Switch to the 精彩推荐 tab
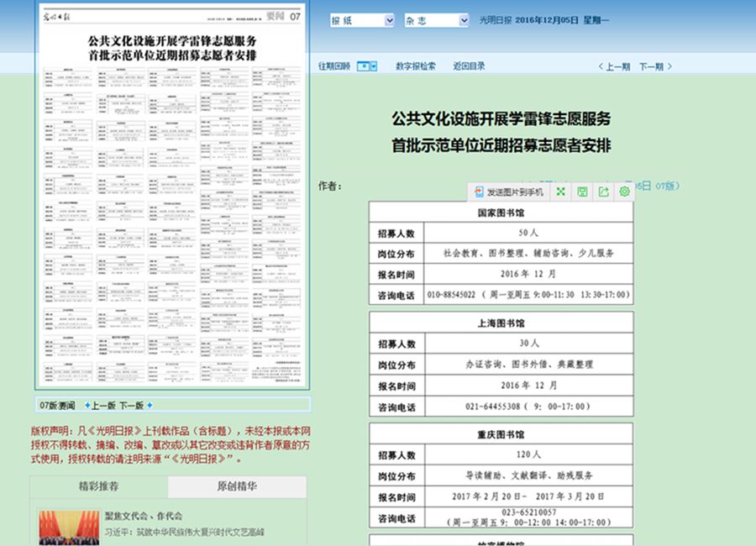Viewport: 756px width, 546px height. [99, 486]
